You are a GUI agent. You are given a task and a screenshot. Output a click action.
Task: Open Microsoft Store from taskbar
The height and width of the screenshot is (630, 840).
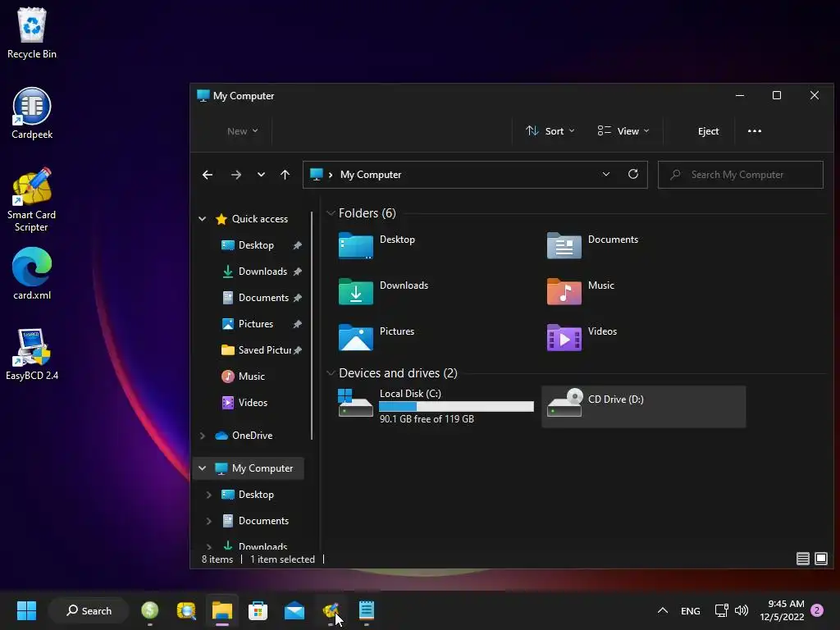[x=258, y=610]
